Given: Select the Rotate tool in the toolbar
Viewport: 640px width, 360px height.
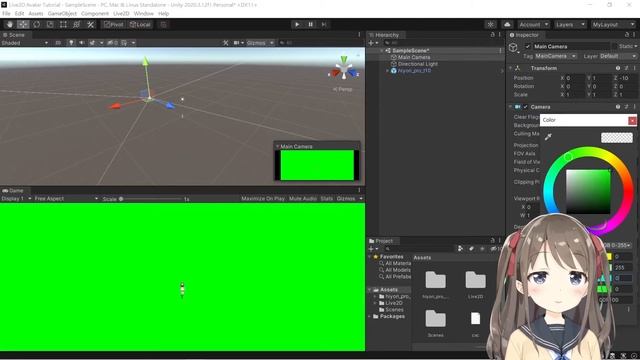Looking at the screenshot, I should tap(36, 24).
